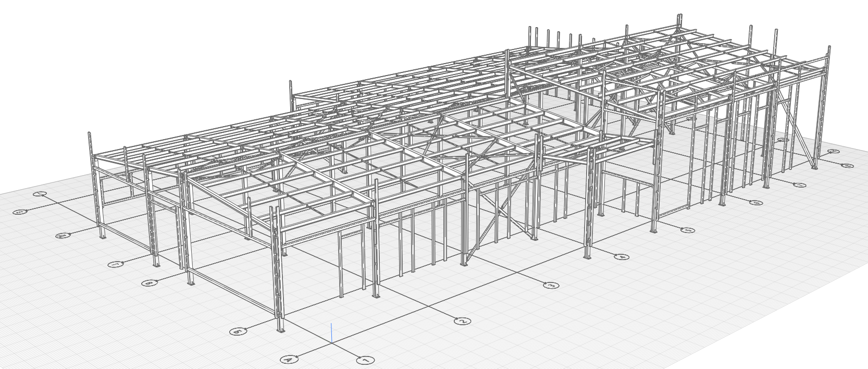Select grid axis bubble labeled Г
This screenshot has width=868, height=369.
(116, 265)
